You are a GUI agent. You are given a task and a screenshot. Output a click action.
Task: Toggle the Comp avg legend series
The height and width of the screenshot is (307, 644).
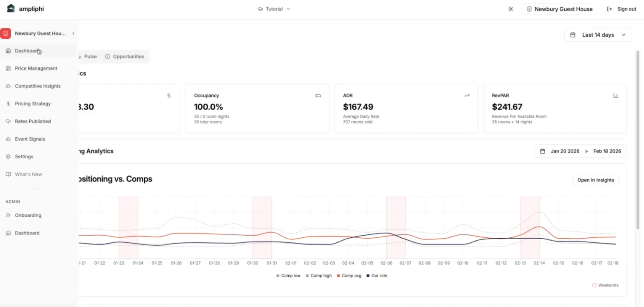(x=349, y=276)
